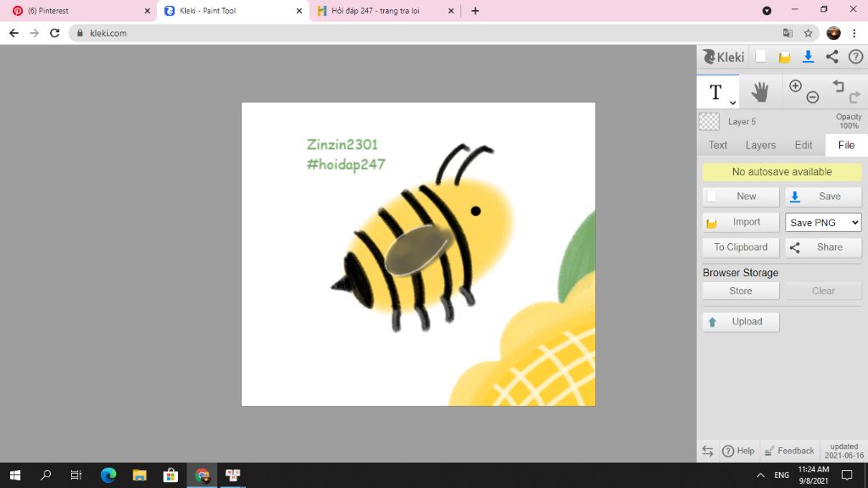Click the Layer 5 transparency thumbnail

[x=709, y=121]
